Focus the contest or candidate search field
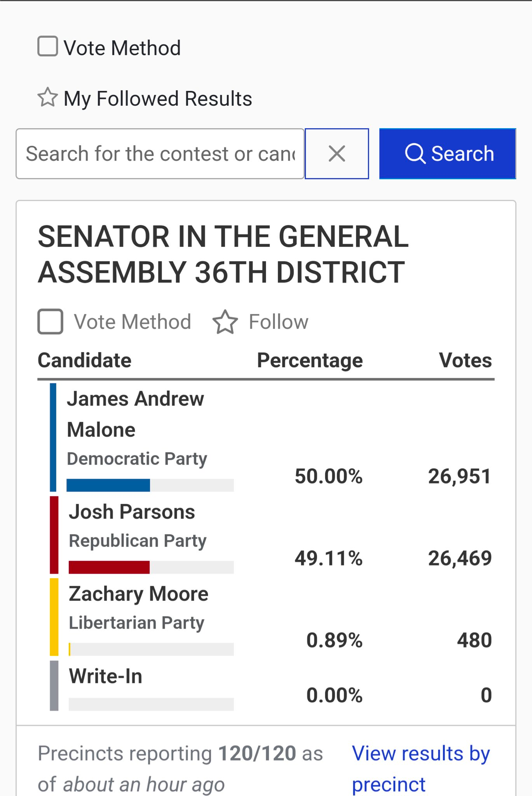Image resolution: width=532 pixels, height=796 pixels. click(160, 154)
